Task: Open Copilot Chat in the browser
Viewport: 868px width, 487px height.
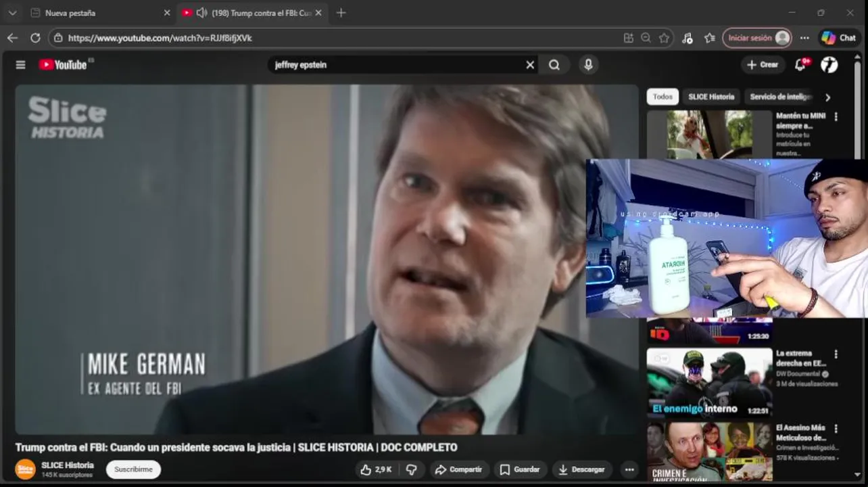Action: point(838,38)
